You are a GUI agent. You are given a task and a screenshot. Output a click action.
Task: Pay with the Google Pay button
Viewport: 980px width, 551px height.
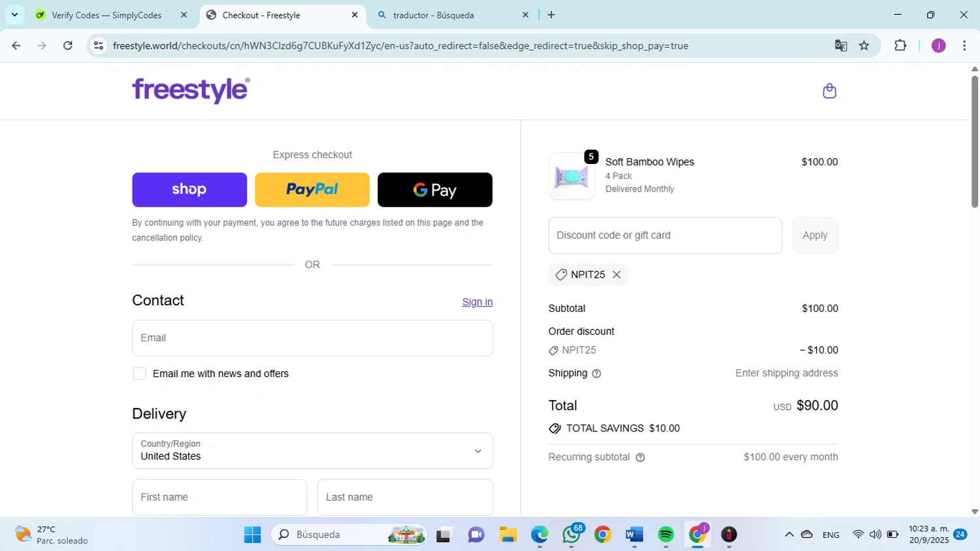point(435,190)
